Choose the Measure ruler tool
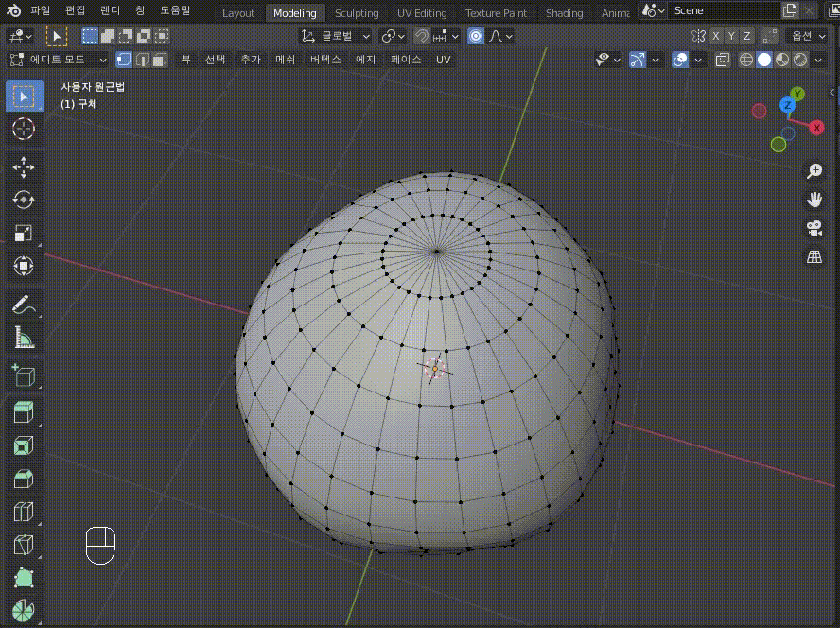The height and width of the screenshot is (628, 840). click(24, 338)
